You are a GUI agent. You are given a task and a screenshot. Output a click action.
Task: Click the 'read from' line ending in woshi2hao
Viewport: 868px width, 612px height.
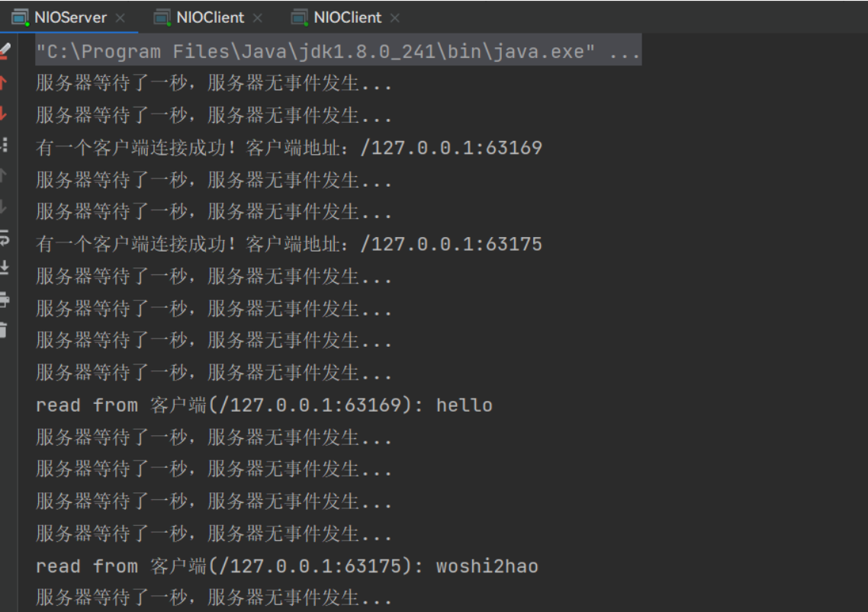coord(287,566)
